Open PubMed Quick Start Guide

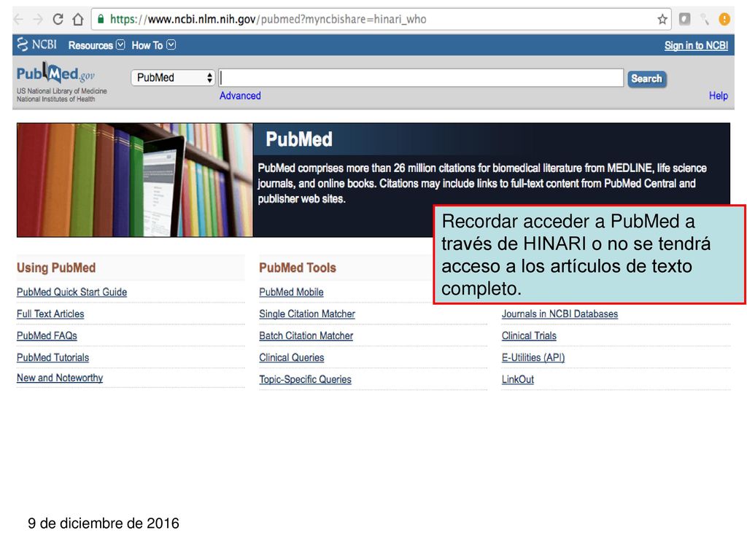coord(72,292)
